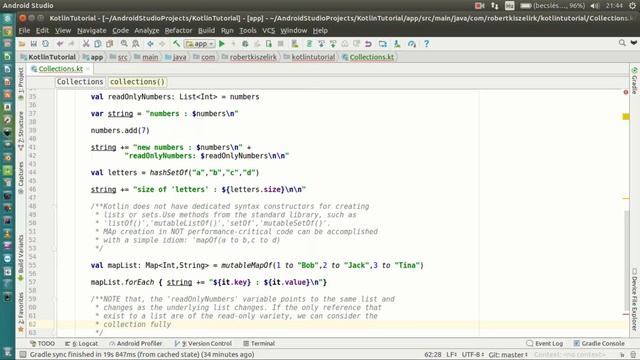Image resolution: width=640 pixels, height=360 pixels.
Task: Open the Build menu
Action: 206,31
